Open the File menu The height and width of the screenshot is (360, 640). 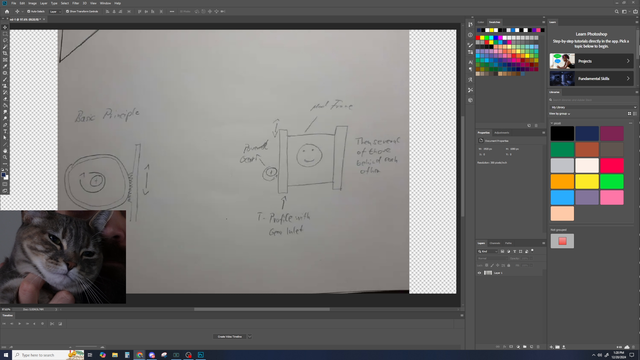[x=13, y=3]
